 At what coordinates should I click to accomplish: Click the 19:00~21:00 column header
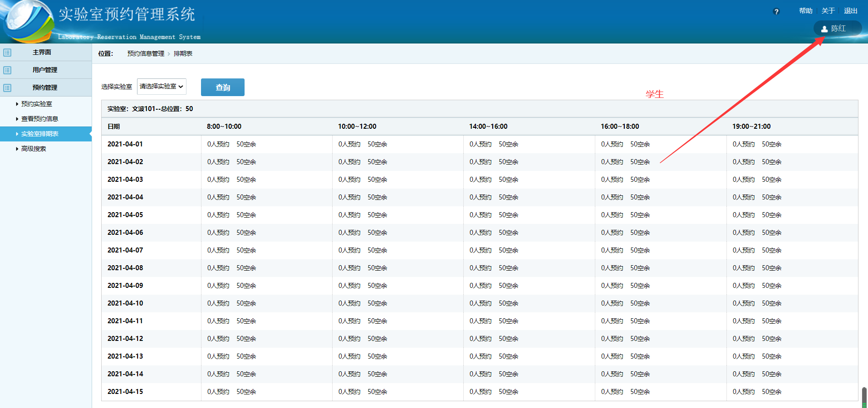coord(751,126)
